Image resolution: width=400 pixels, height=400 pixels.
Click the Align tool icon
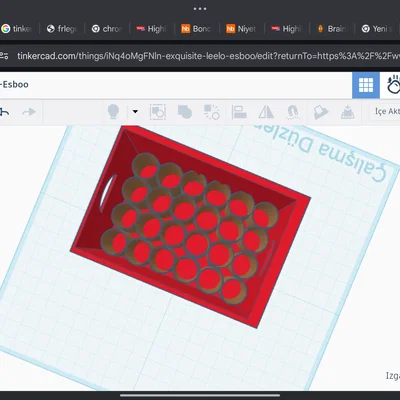pyautogui.click(x=239, y=112)
